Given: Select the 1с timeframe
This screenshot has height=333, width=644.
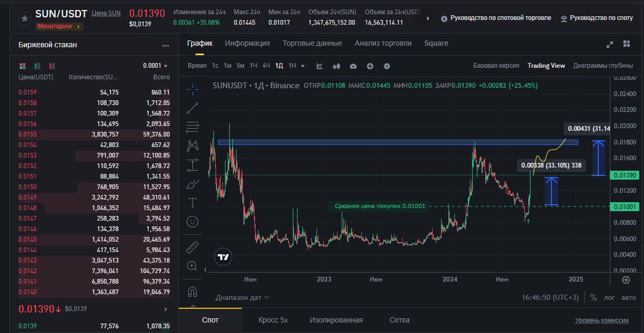Looking at the screenshot, I should 215,66.
